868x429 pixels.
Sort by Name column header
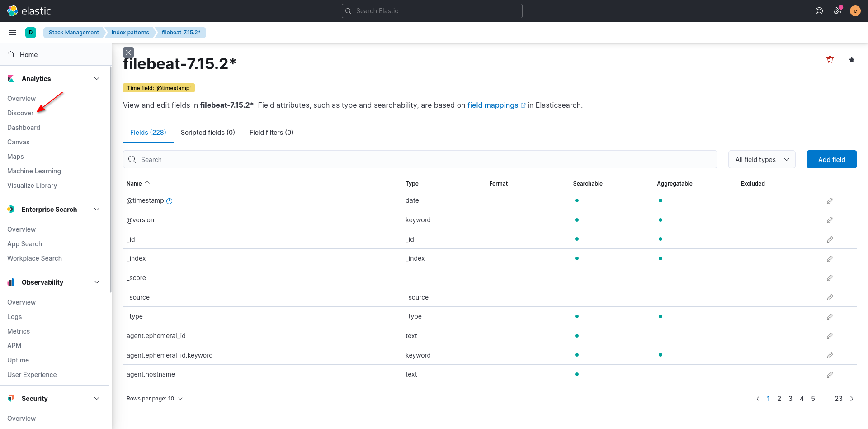138,183
